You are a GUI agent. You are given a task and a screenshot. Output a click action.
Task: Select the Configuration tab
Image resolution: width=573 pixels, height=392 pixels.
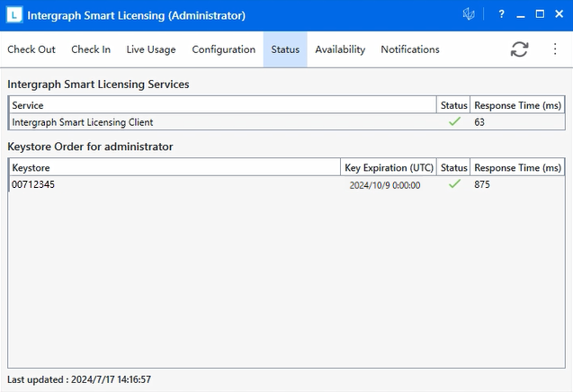point(224,49)
